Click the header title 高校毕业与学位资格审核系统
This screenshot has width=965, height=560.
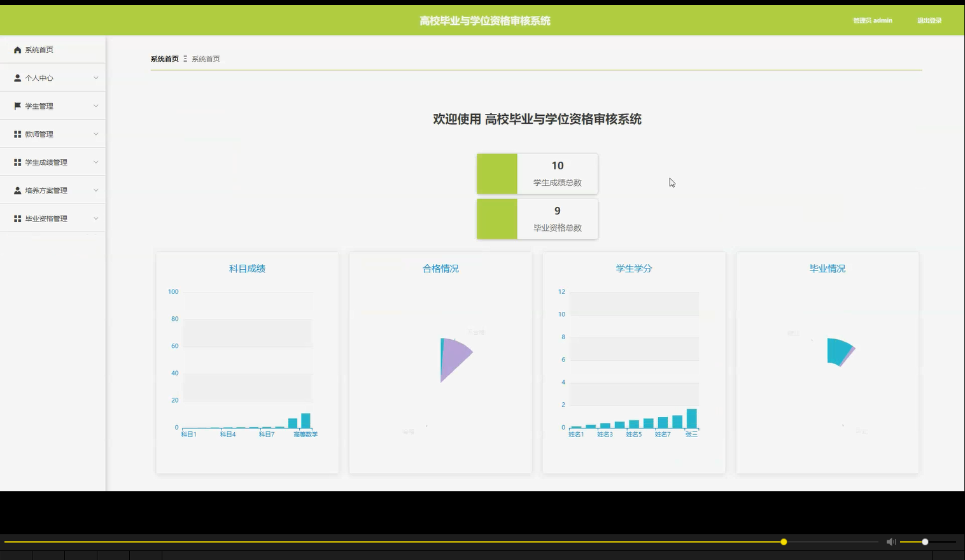click(x=485, y=21)
